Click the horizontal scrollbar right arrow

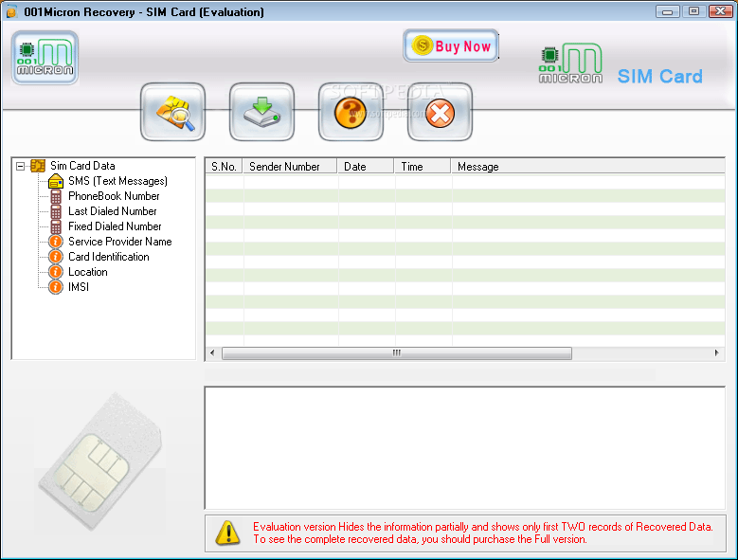(717, 352)
